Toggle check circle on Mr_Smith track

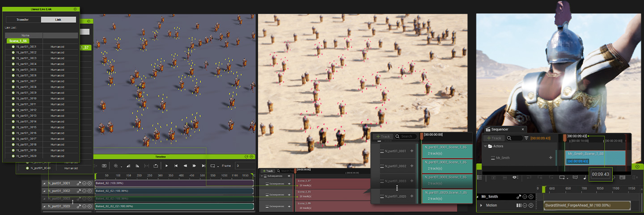525,197
